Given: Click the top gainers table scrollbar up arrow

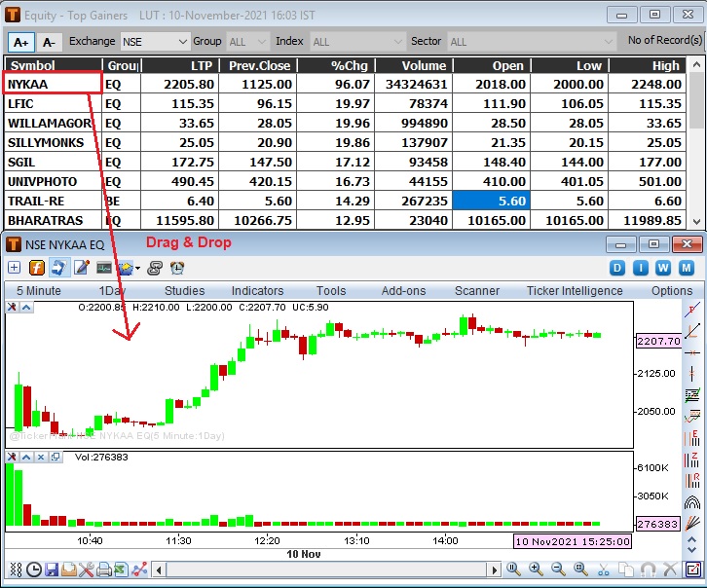Looking at the screenshot, I should coord(696,65).
